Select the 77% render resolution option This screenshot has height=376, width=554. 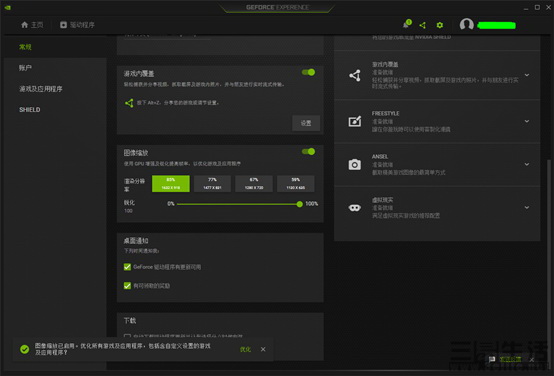coord(212,183)
